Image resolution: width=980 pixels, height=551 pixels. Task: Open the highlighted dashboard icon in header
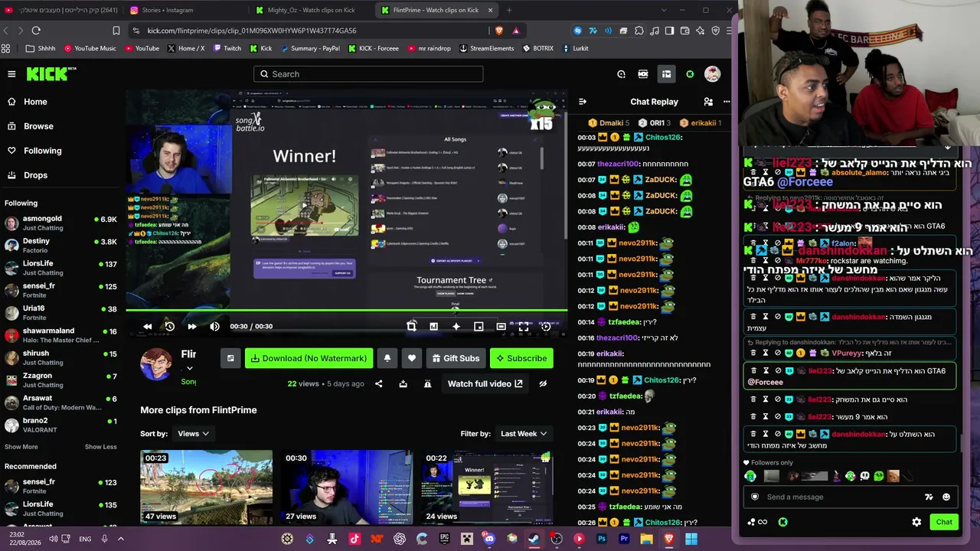click(x=666, y=74)
